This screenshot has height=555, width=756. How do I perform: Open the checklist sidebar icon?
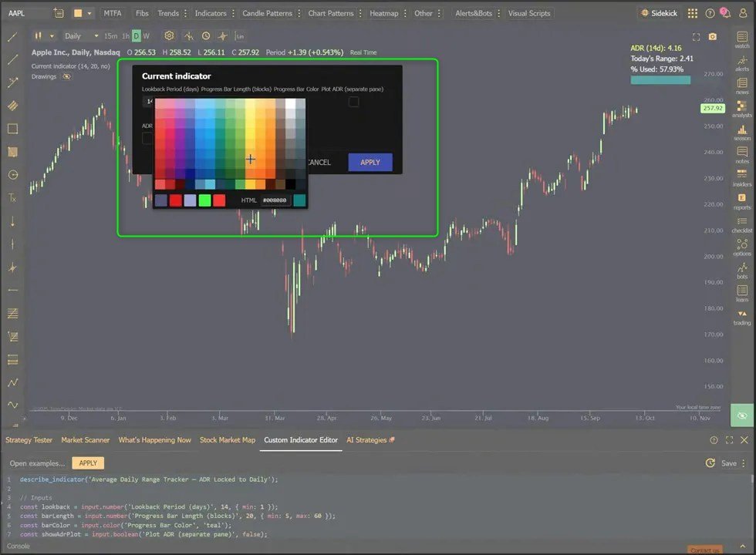tap(742, 224)
